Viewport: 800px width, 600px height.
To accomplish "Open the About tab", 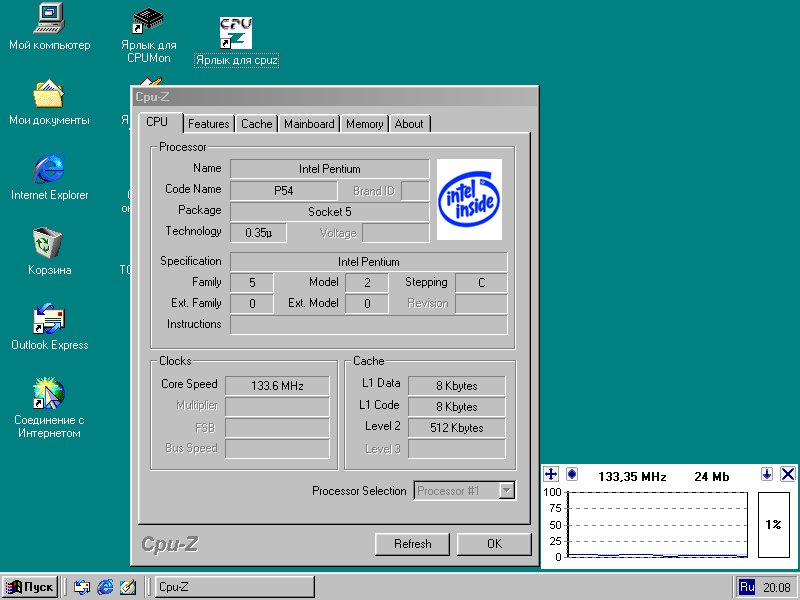I will (409, 124).
